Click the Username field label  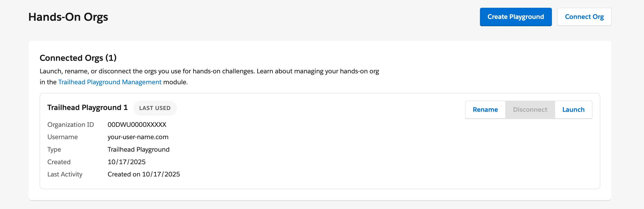(62, 137)
